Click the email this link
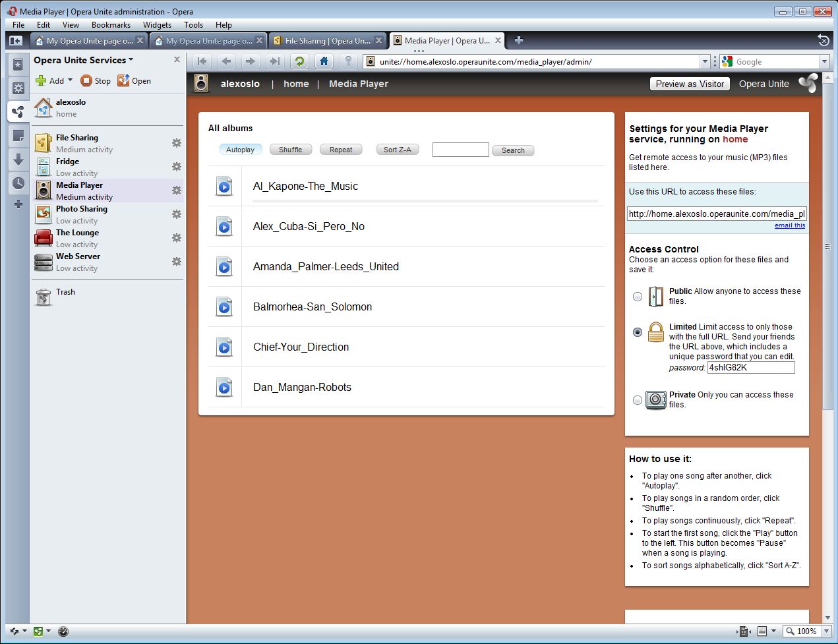The width and height of the screenshot is (838, 644). pos(789,225)
